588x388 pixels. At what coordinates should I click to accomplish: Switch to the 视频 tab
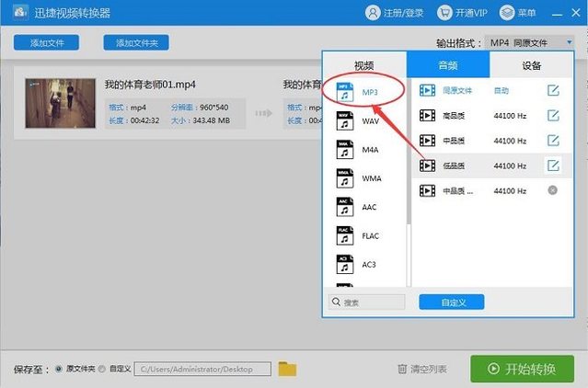pos(364,65)
